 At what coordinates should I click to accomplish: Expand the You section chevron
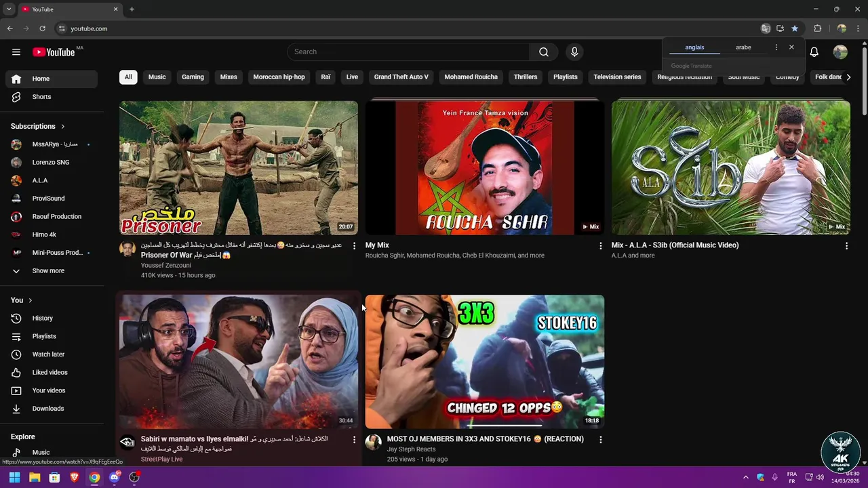point(30,300)
